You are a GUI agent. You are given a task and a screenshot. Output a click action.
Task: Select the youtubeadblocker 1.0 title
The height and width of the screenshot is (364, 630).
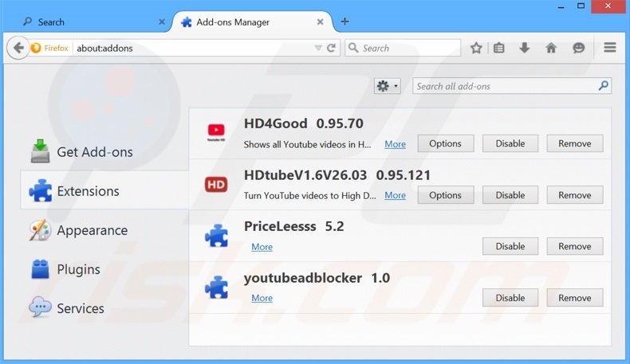[317, 278]
